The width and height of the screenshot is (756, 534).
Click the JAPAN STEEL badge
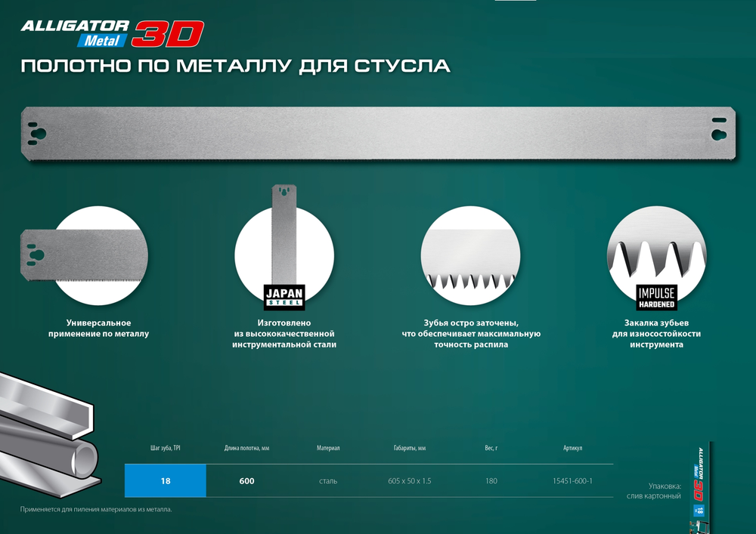tap(284, 297)
